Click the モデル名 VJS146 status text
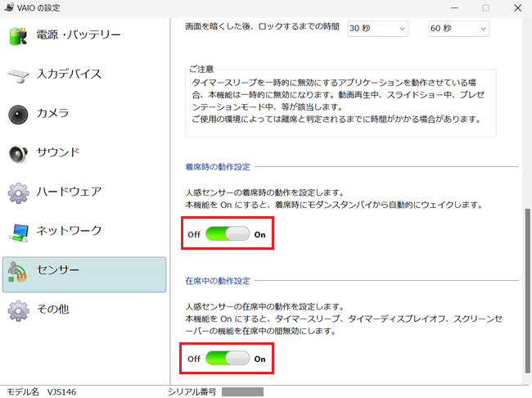532x398 pixels. click(x=42, y=392)
